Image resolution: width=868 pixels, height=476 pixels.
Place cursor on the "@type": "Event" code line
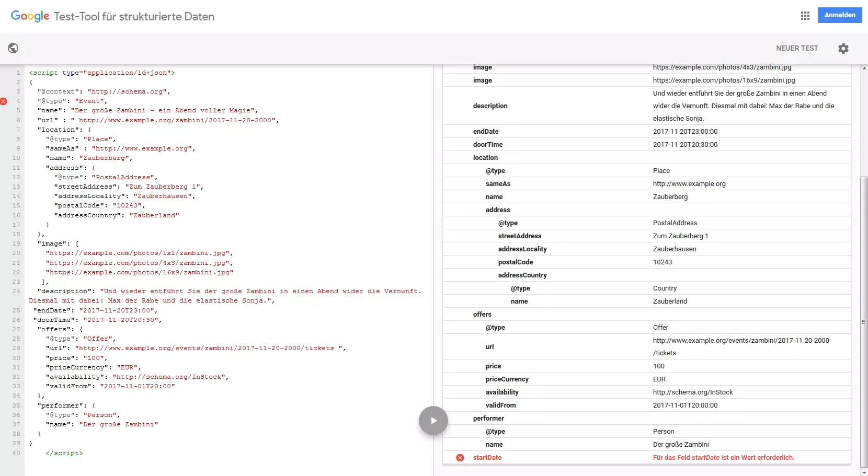tap(72, 101)
